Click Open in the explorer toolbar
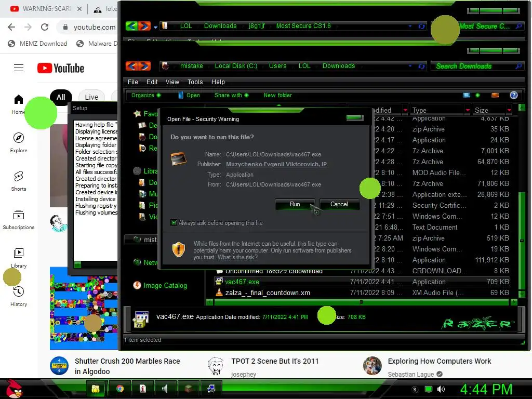 (x=189, y=96)
